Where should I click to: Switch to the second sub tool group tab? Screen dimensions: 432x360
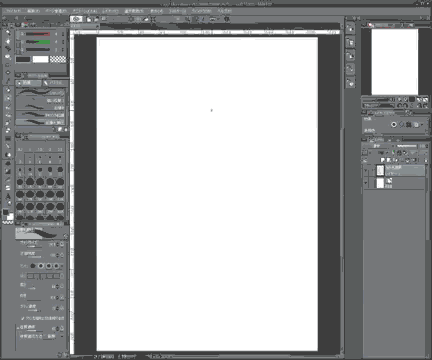[x=55, y=83]
